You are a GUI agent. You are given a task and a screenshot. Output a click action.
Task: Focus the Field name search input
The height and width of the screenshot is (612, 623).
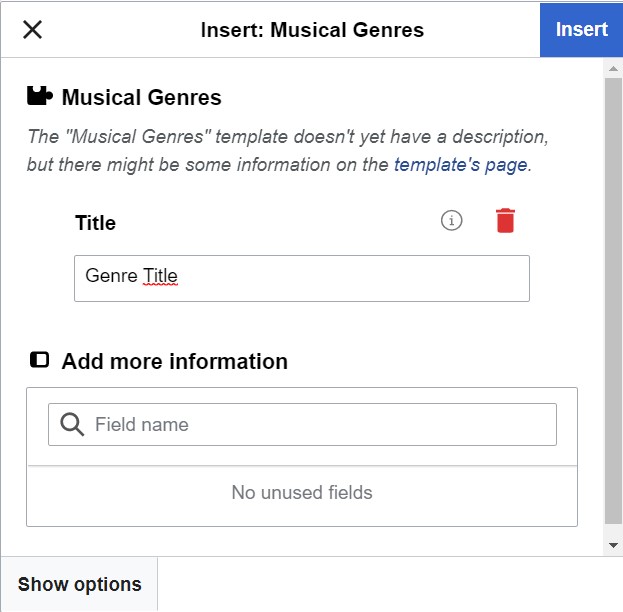(320, 424)
